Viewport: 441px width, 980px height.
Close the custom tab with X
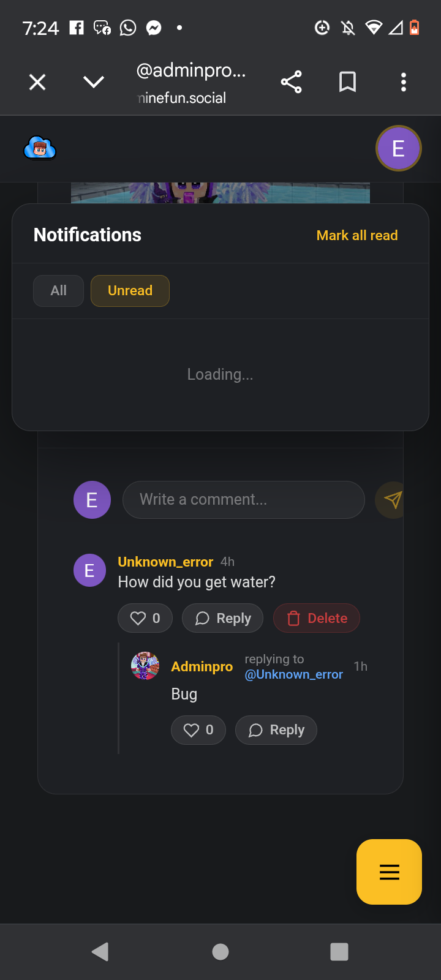click(x=37, y=82)
